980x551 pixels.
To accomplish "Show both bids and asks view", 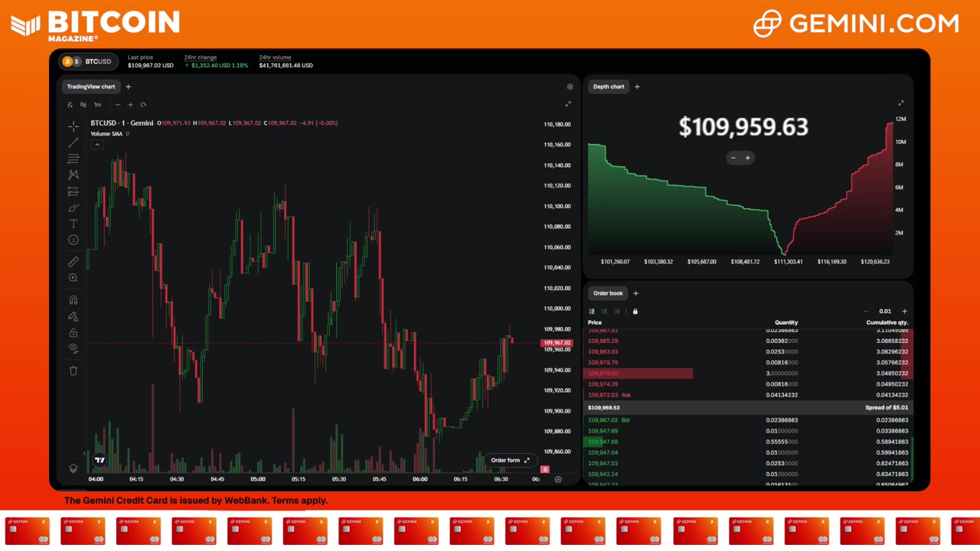I will click(592, 311).
